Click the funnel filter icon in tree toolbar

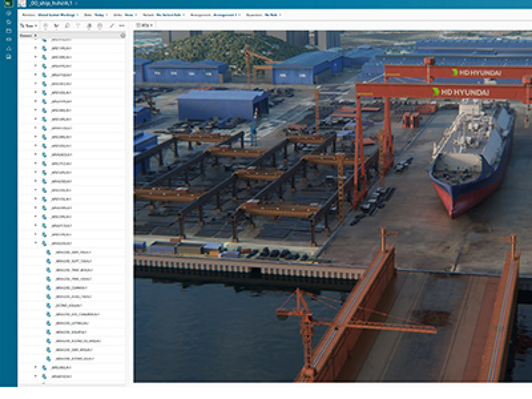[x=78, y=25]
